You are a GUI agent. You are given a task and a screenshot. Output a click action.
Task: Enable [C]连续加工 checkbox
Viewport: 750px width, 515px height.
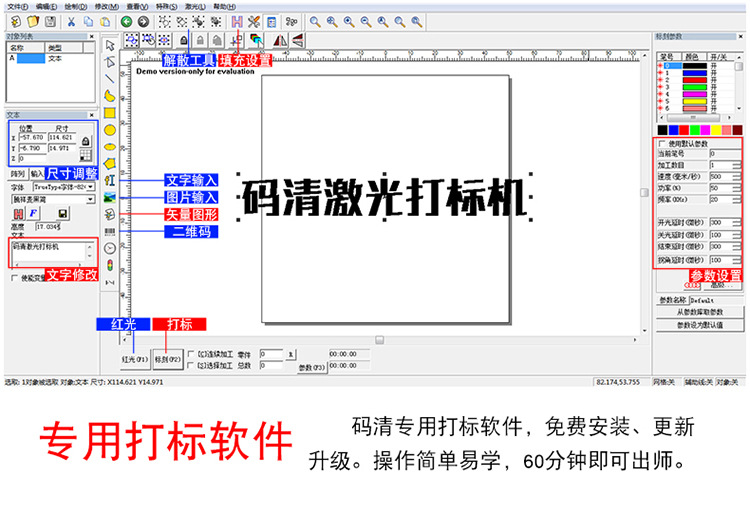191,354
